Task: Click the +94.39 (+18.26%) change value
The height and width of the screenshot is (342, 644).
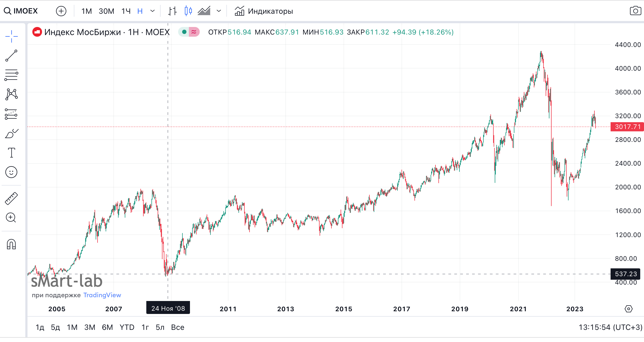Action: point(423,32)
